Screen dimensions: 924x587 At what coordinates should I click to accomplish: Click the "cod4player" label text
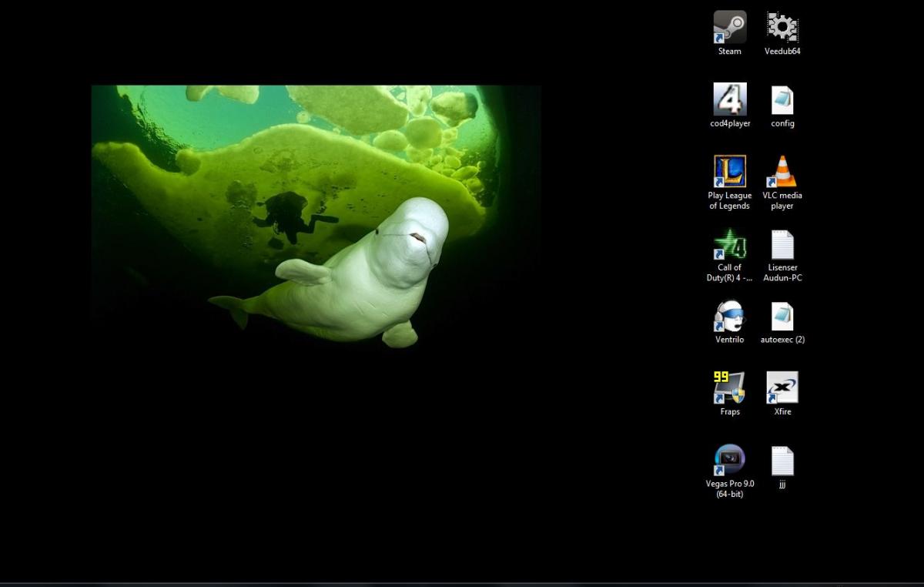pos(730,124)
